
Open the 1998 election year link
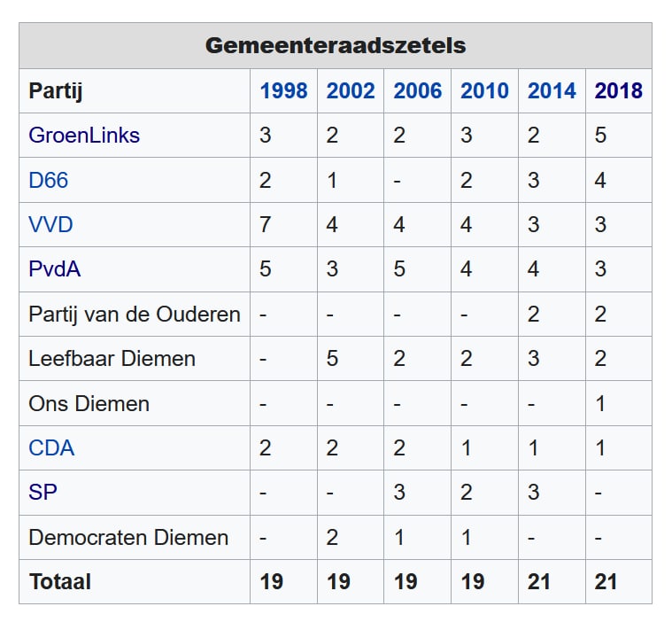283,91
